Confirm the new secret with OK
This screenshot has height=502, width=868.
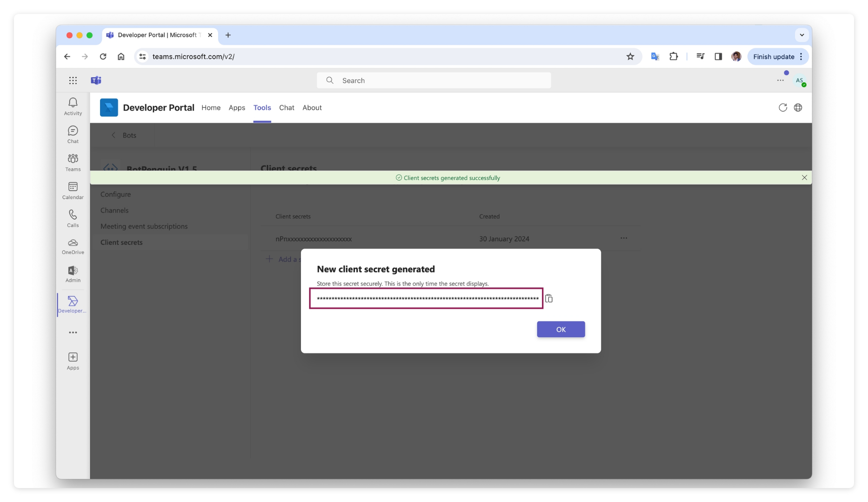561,329
